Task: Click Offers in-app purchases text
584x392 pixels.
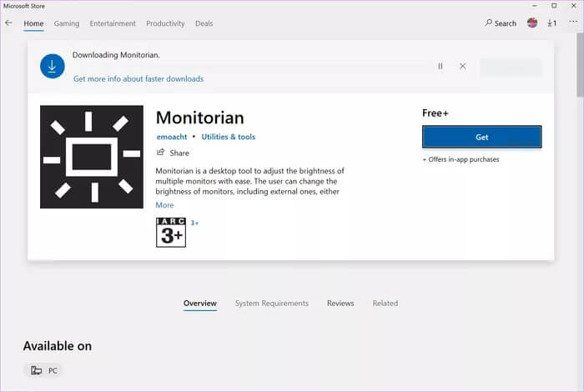Action: point(461,159)
